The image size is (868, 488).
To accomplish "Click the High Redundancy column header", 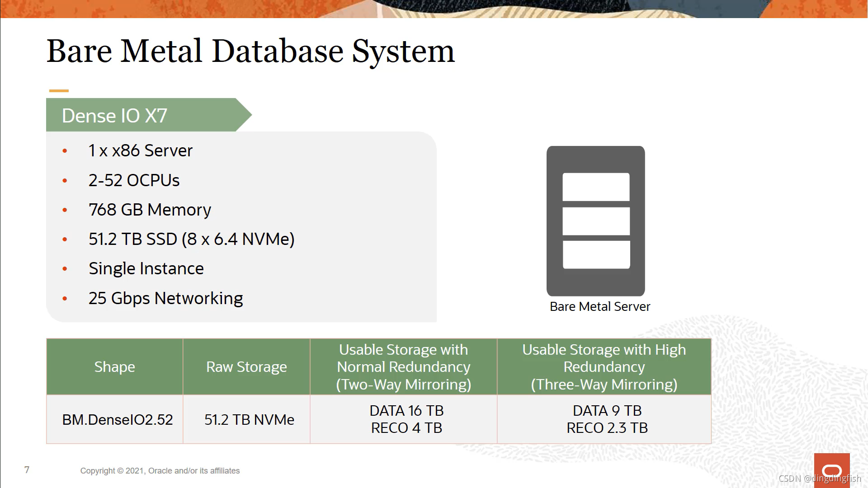I will point(604,367).
